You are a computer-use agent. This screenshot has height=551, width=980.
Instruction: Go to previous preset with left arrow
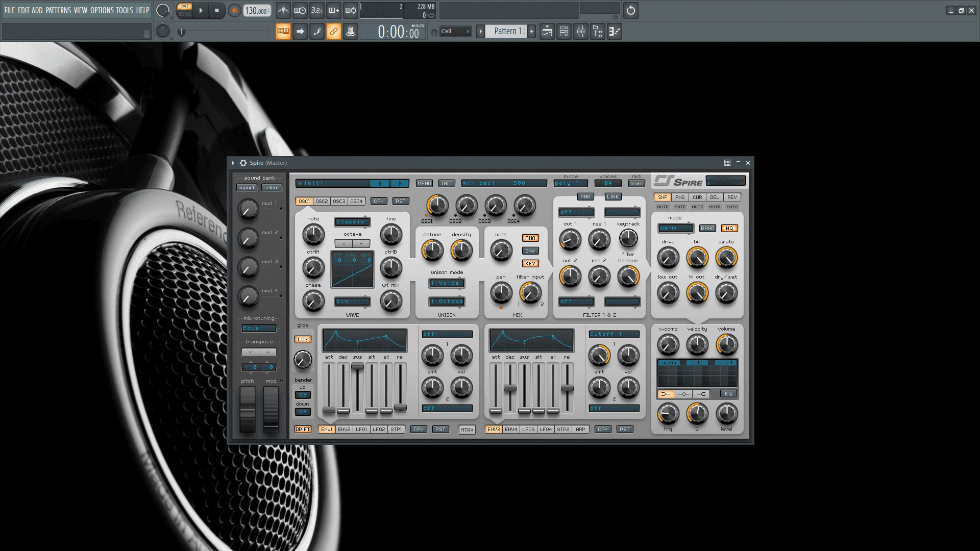coord(379,184)
